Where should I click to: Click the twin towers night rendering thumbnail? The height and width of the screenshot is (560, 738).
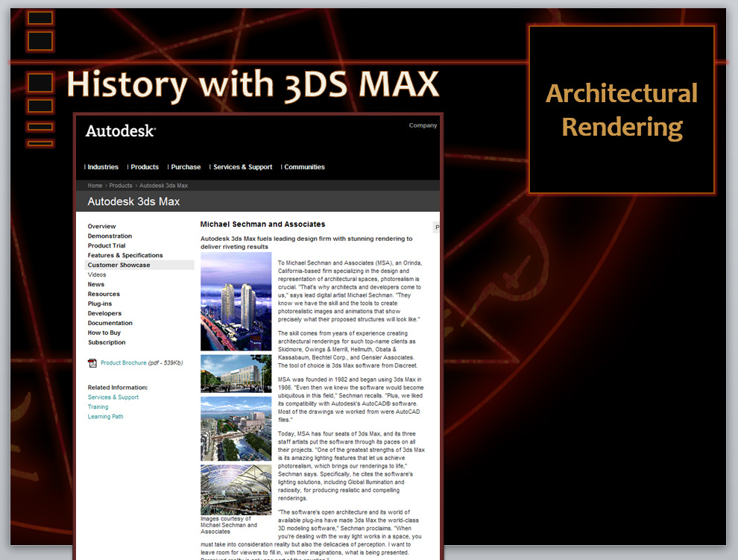[x=236, y=301]
